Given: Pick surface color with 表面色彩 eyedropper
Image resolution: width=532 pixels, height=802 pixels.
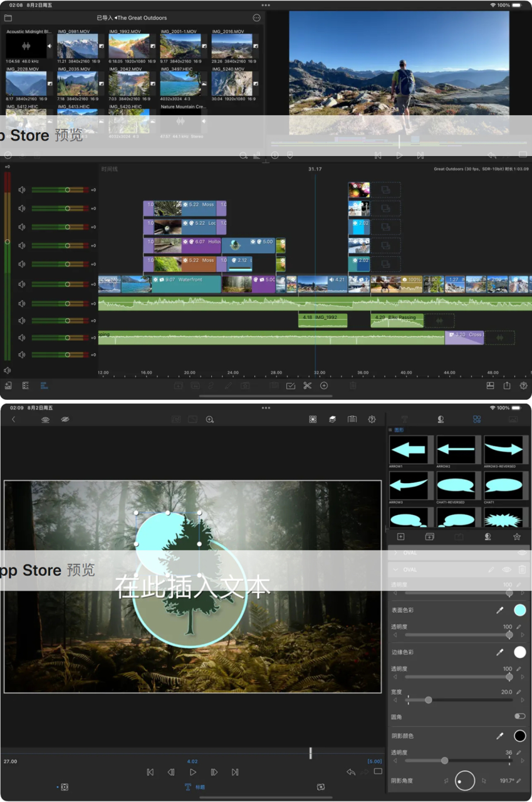Looking at the screenshot, I should pos(500,610).
